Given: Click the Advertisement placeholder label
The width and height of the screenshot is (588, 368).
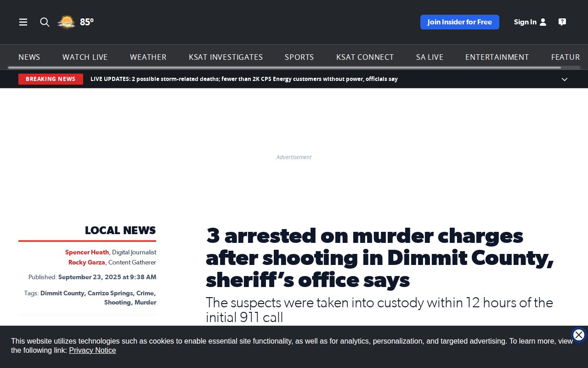Looking at the screenshot, I should [294, 157].
